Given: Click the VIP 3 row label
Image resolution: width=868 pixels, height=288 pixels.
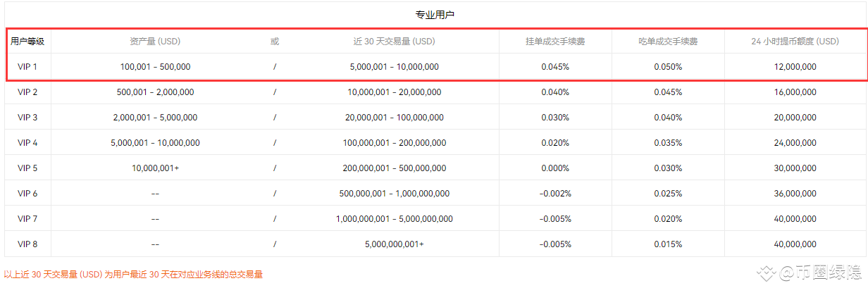Looking at the screenshot, I should 27,118.
